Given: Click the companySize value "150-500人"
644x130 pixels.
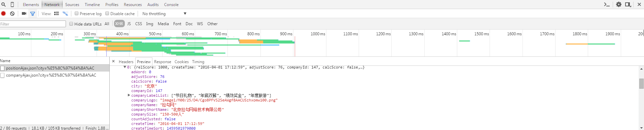Looking at the screenshot, I should [172, 114].
